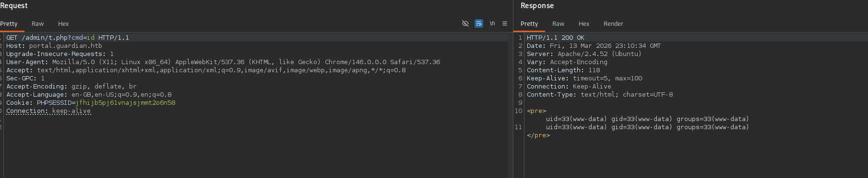Click the closing </pre> tag in response
The image size is (868, 178).
[538, 135]
